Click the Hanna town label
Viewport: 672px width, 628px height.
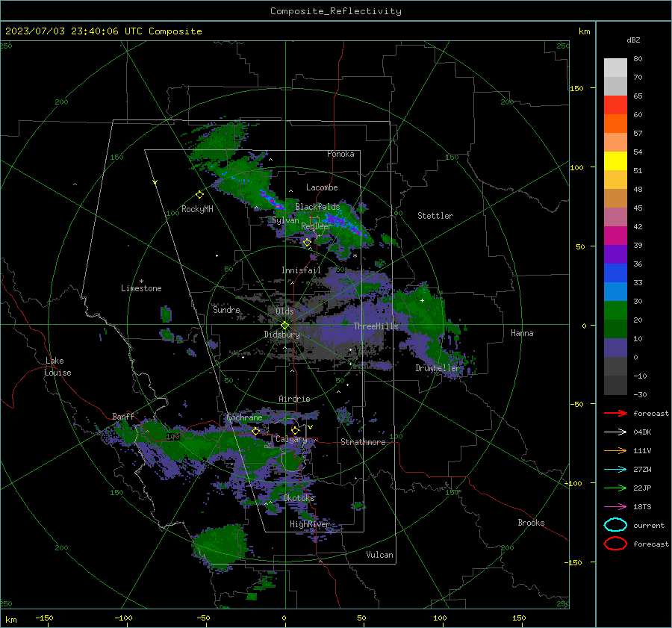tap(522, 333)
